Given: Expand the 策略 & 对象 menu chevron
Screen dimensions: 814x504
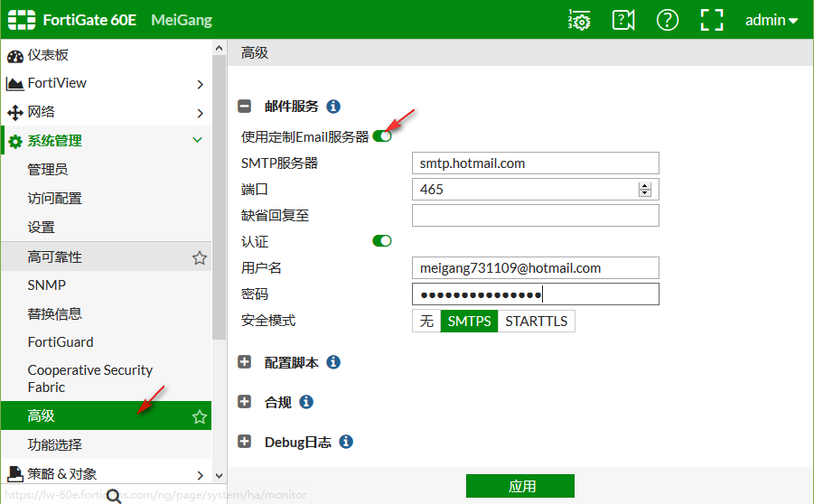Looking at the screenshot, I should pos(201,475).
